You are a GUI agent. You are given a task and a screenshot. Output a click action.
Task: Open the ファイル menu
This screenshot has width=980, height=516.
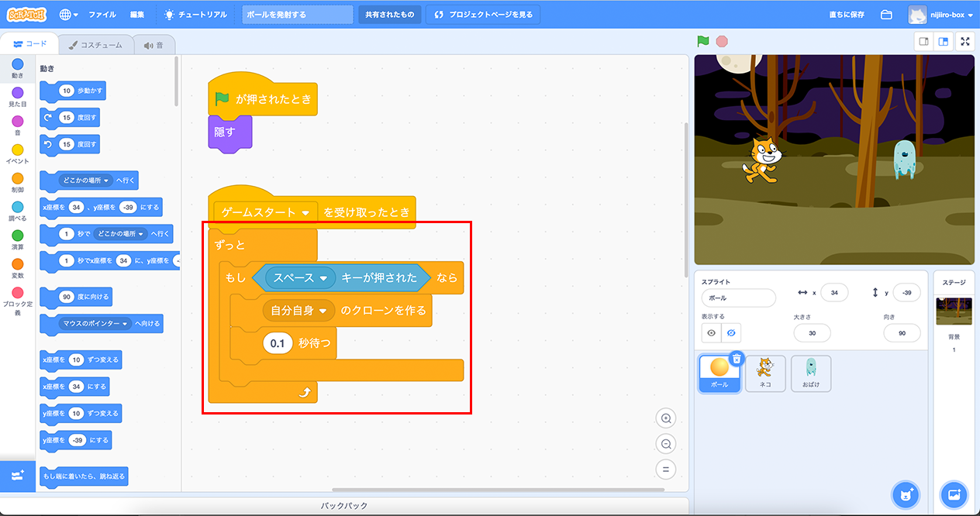pyautogui.click(x=102, y=15)
